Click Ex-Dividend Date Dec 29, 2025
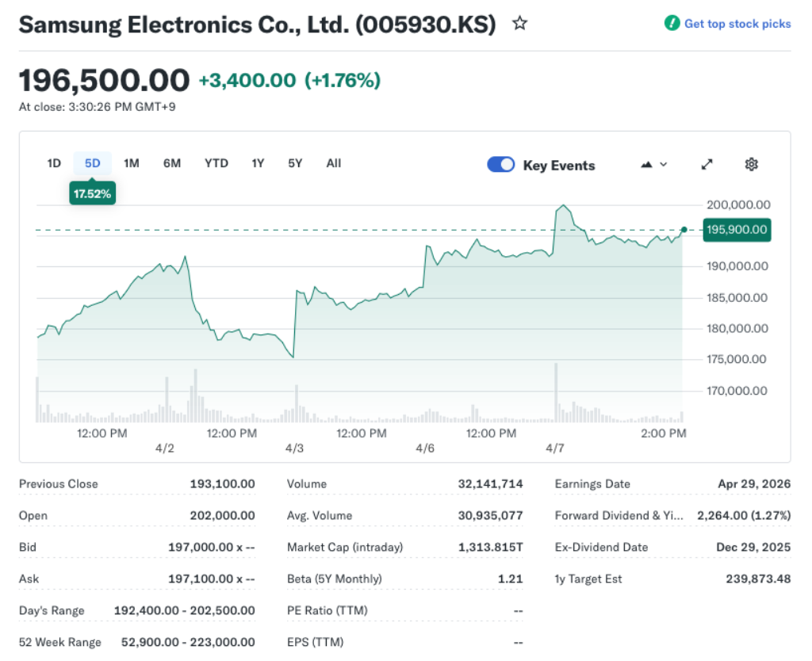 click(x=753, y=547)
